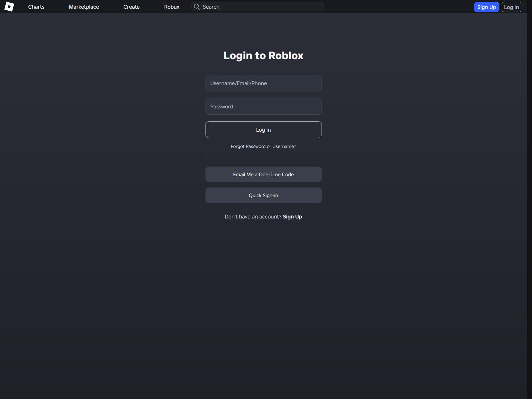Open Forgot Password or Username link
Screen dimensions: 532x399
click(x=263, y=146)
